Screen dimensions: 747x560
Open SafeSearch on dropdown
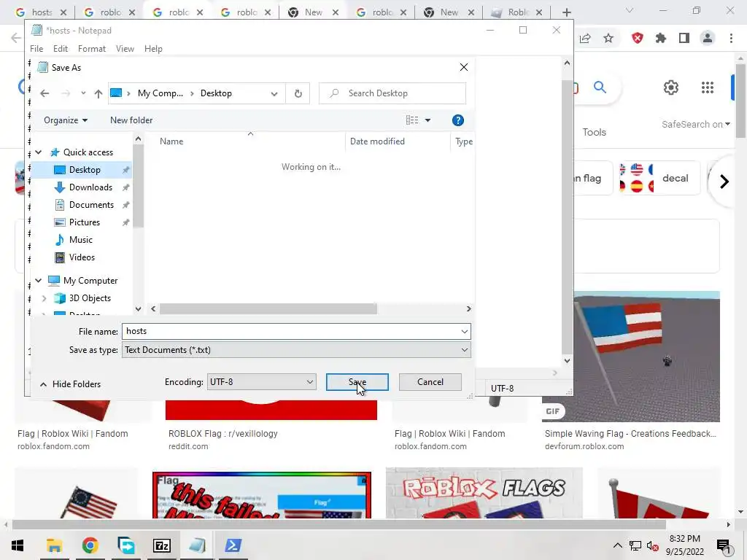(695, 124)
